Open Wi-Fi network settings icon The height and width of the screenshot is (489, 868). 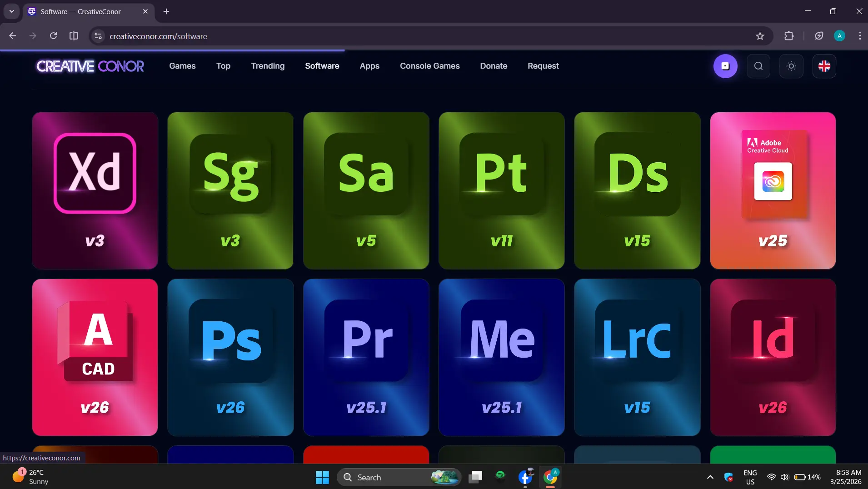(x=771, y=477)
